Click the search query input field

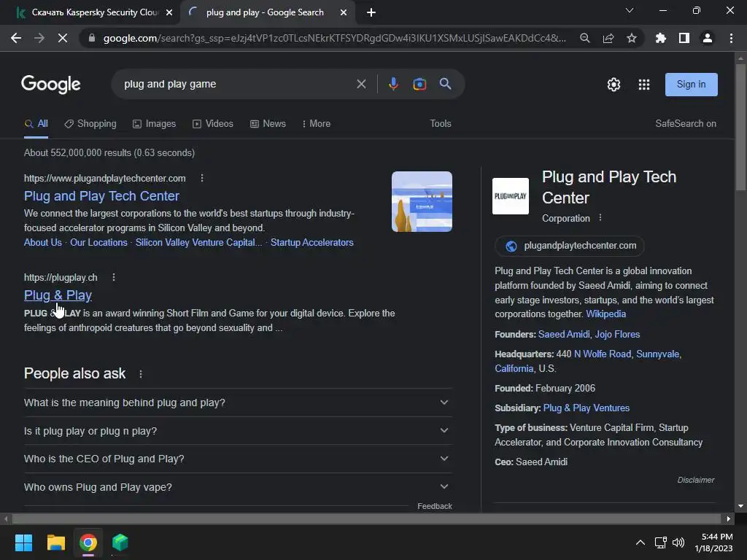click(236, 84)
